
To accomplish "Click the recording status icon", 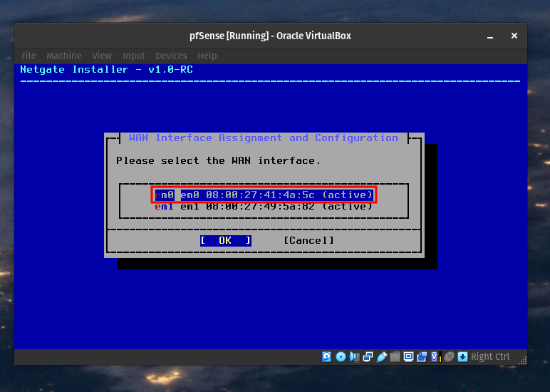I will coord(422,357).
